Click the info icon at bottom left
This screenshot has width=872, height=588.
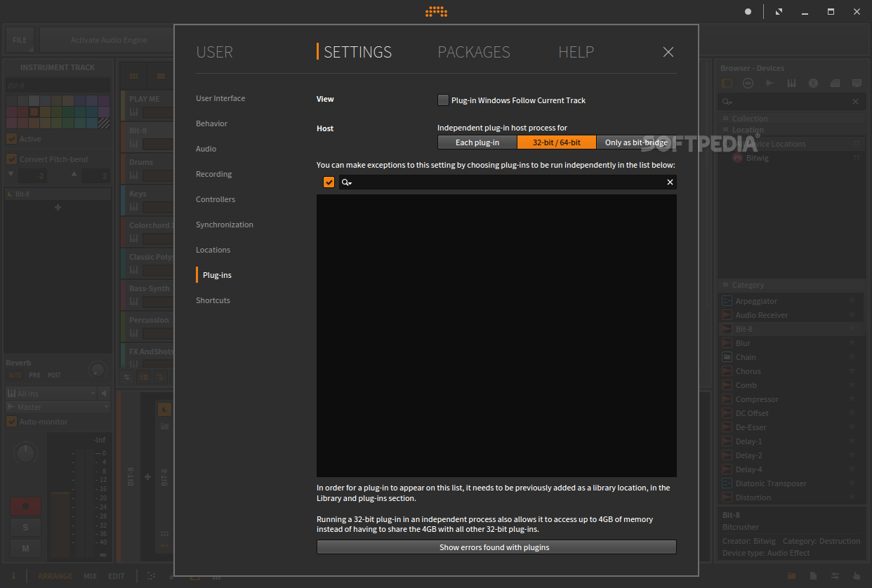13,576
